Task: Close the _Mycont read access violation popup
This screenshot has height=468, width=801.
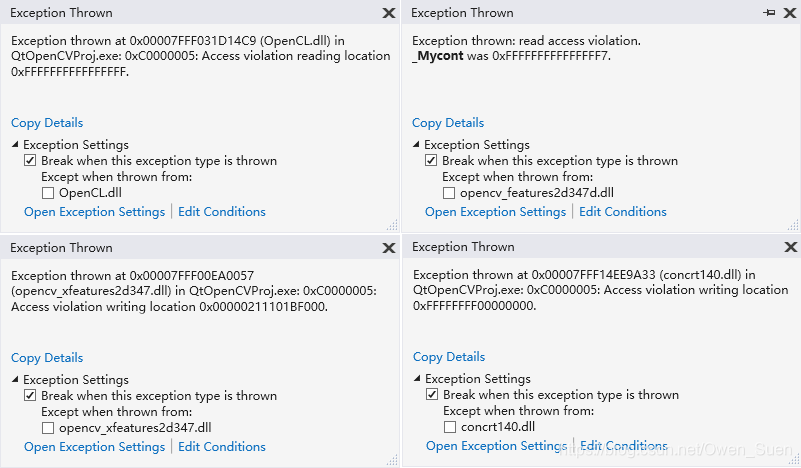Action: [789, 13]
